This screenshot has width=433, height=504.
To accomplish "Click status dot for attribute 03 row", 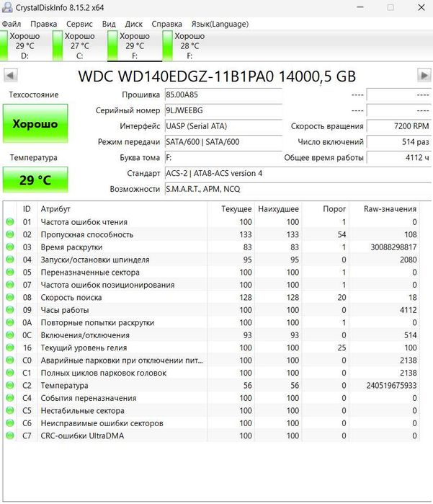I will [x=10, y=247].
